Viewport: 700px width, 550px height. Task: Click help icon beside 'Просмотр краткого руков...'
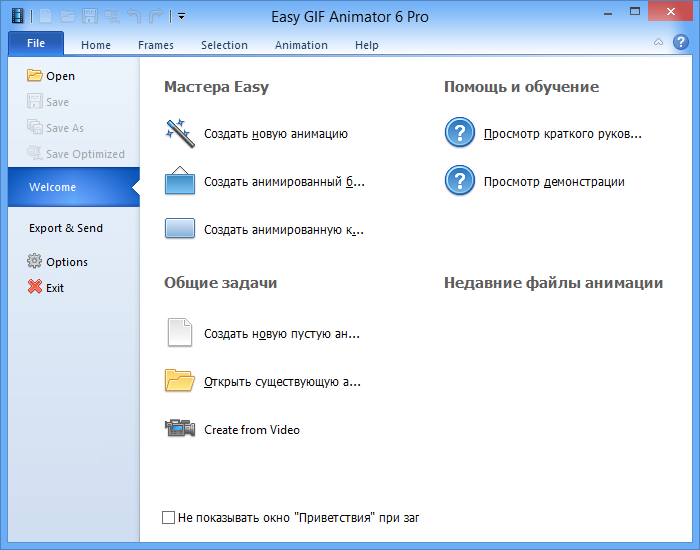(459, 132)
